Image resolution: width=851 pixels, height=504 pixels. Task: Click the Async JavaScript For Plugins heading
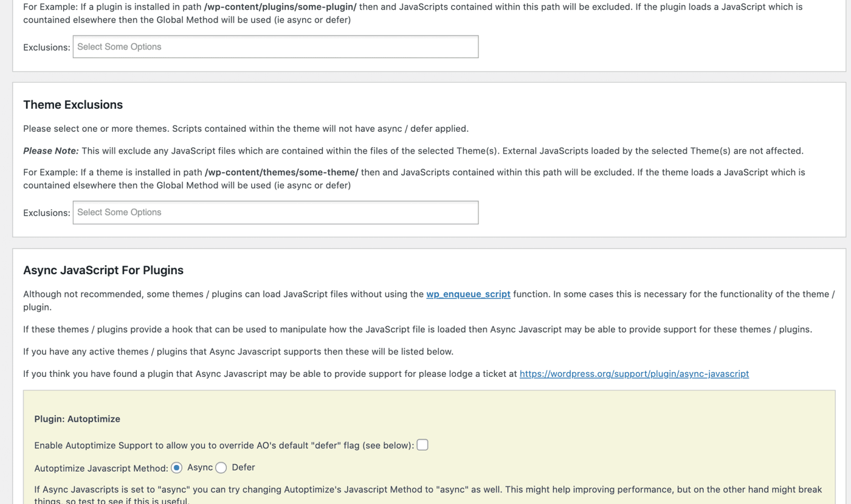[x=103, y=270]
